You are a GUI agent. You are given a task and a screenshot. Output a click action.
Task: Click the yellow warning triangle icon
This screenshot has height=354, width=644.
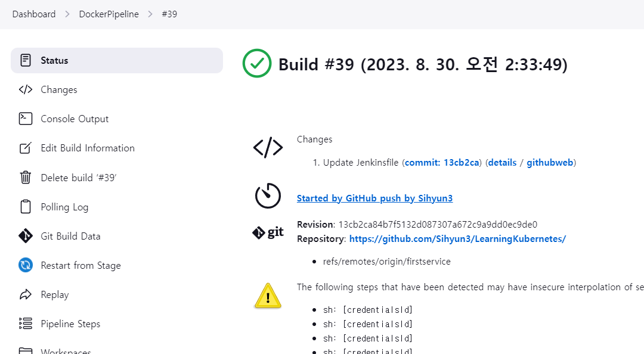(x=268, y=296)
